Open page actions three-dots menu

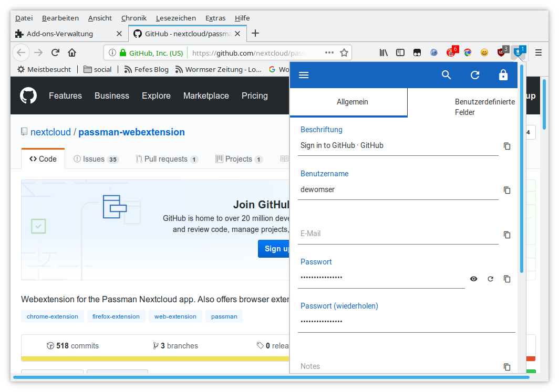click(329, 52)
